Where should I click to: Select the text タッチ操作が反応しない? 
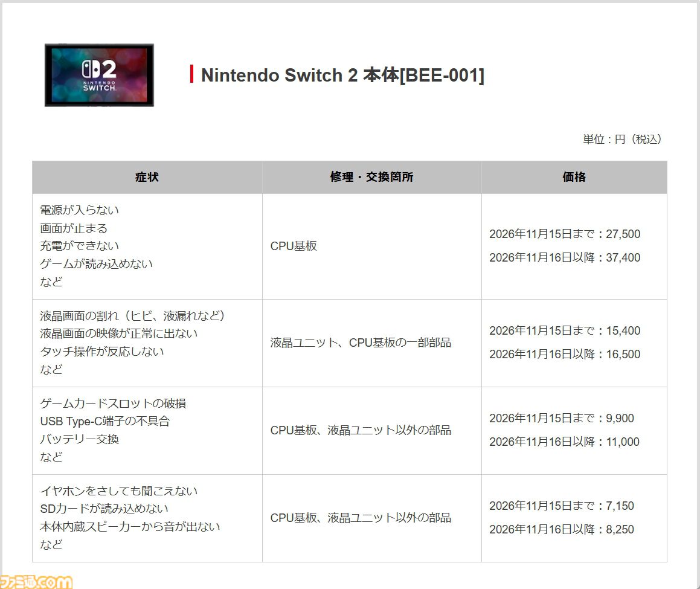102,352
